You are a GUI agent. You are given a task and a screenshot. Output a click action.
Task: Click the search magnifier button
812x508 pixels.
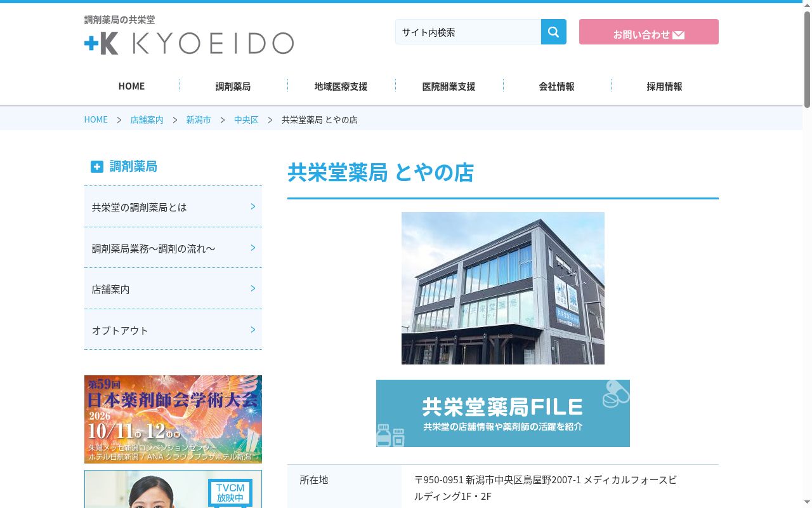(x=553, y=32)
